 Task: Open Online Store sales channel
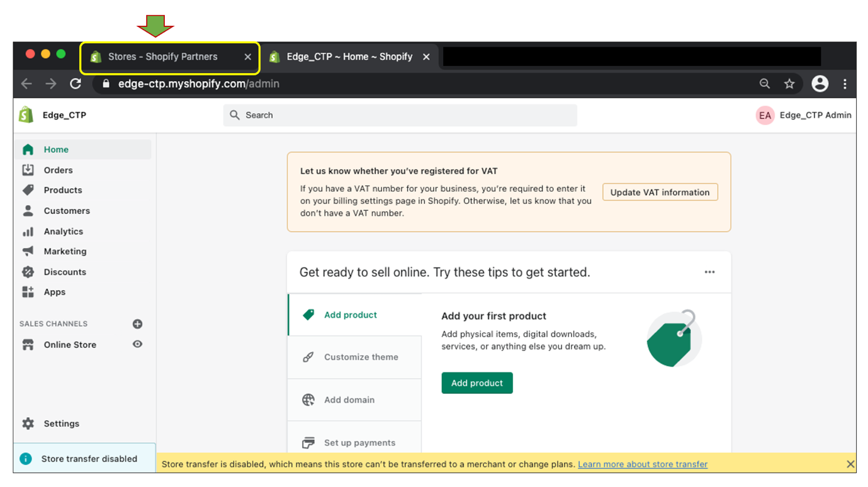pos(70,345)
